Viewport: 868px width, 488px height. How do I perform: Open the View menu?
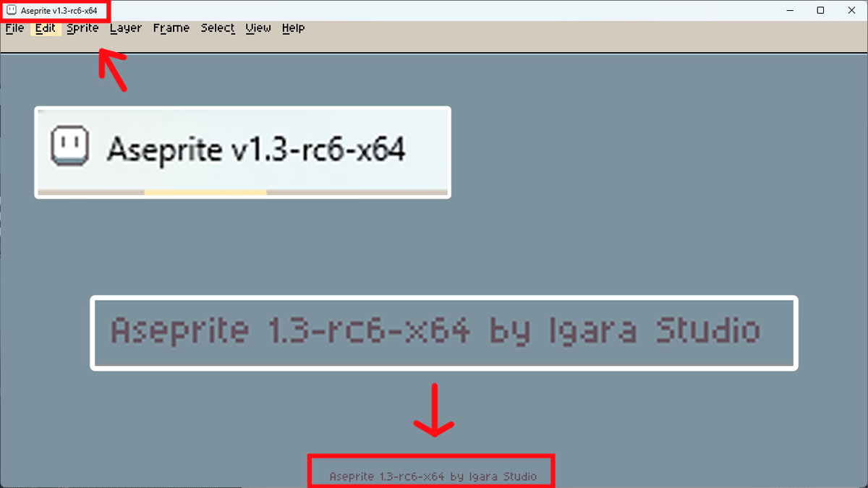point(258,28)
